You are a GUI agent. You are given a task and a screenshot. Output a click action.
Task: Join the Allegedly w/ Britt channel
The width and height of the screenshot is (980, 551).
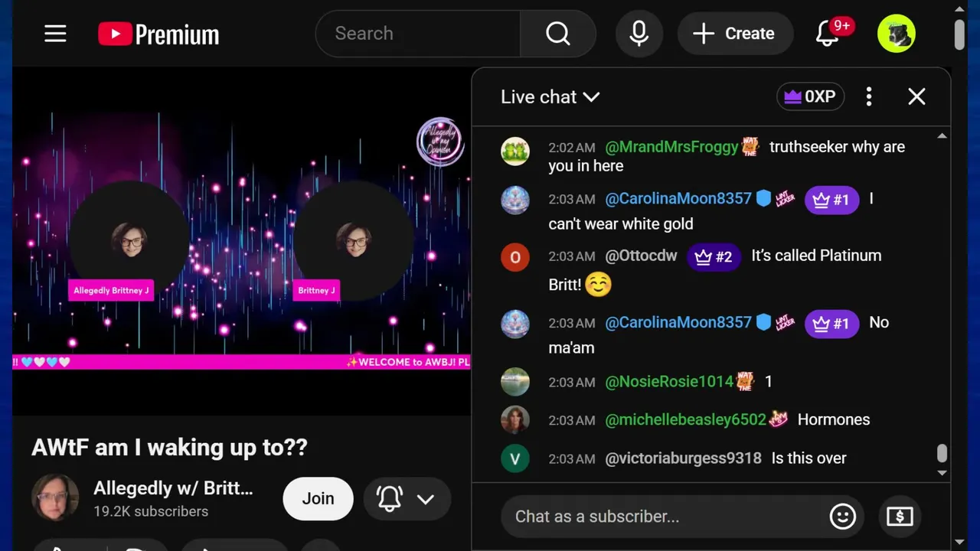tap(318, 499)
